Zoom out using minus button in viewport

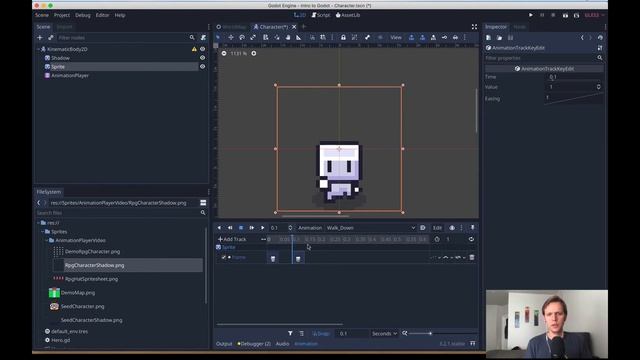pyautogui.click(x=224, y=53)
